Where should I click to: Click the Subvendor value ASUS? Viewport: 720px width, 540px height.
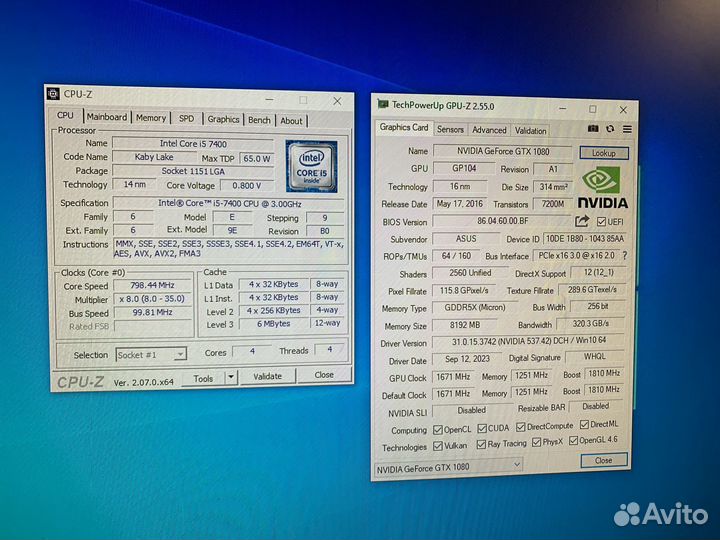coord(466,239)
